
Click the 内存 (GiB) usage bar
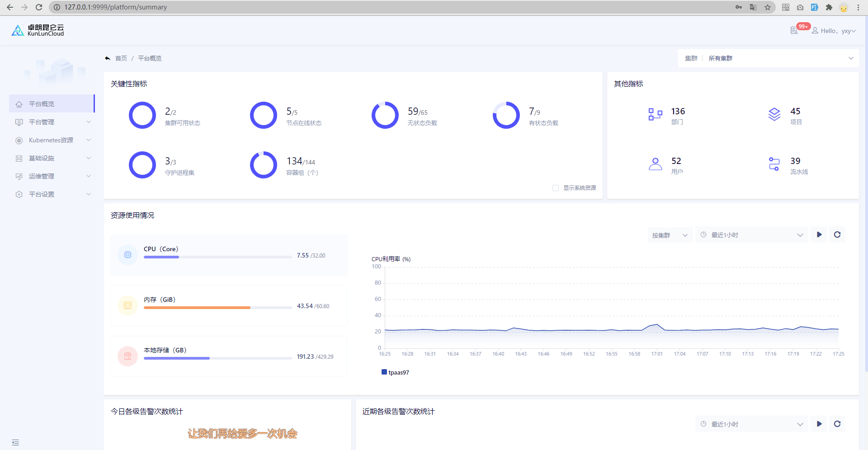point(218,308)
